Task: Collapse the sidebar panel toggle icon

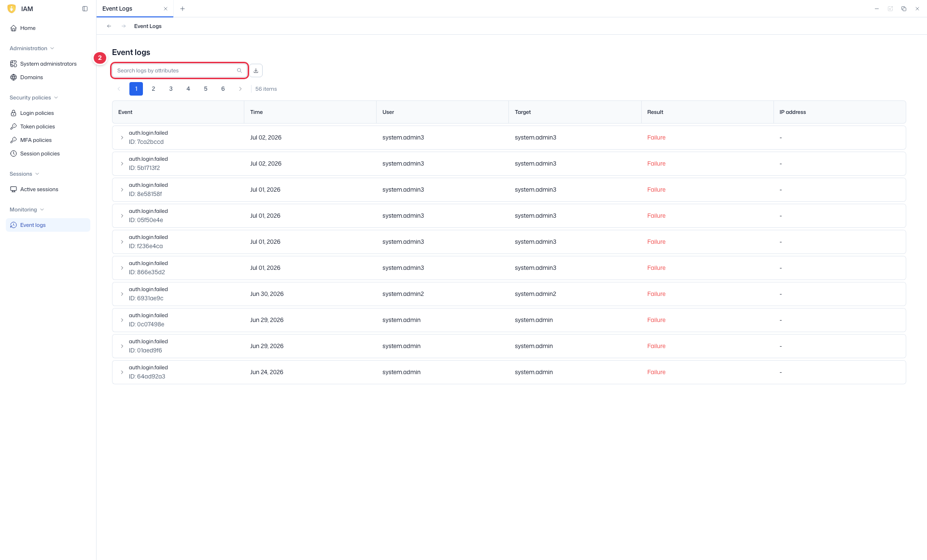Action: (x=85, y=9)
